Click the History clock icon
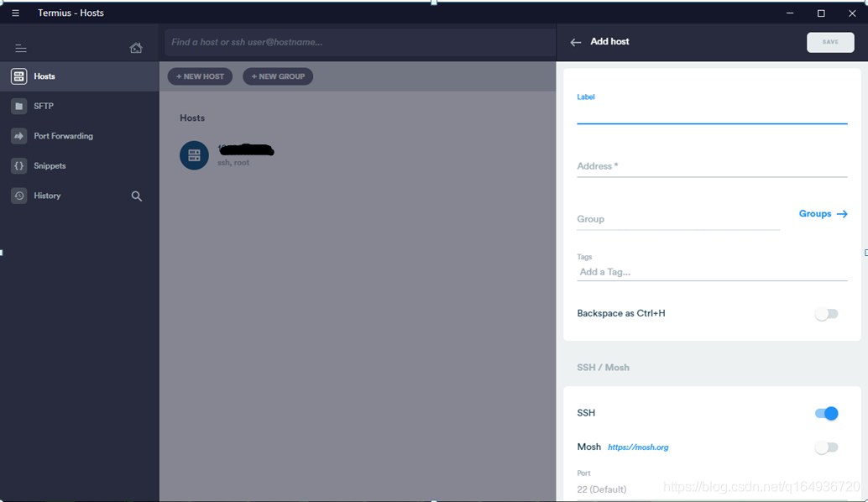The width and height of the screenshot is (868, 502). (18, 196)
